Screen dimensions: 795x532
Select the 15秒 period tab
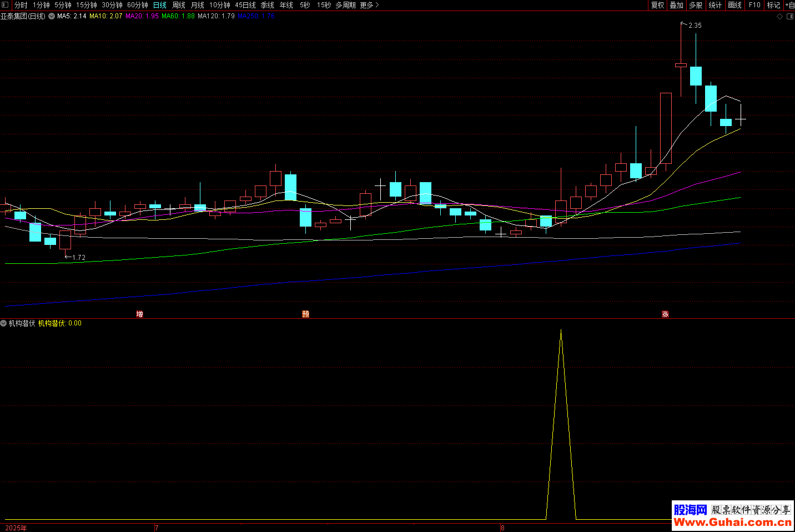point(324,5)
